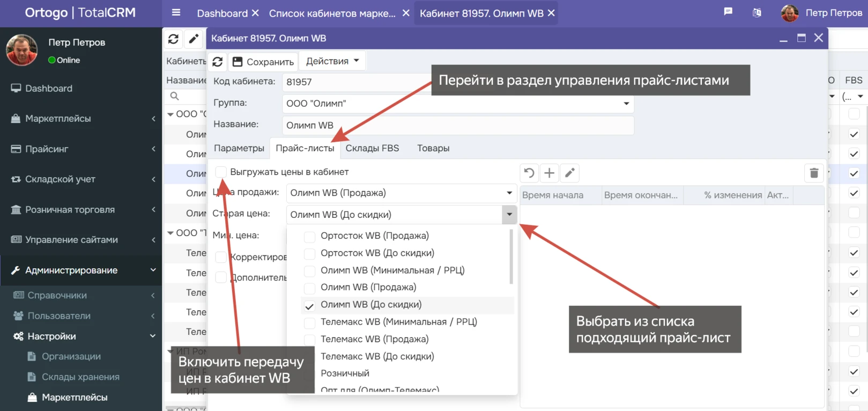Edit schedule row with pencil icon
Screen dimensions: 868x411
pyautogui.click(x=569, y=173)
